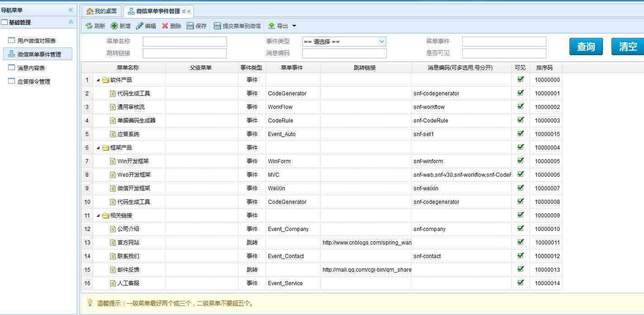Screen dimensions: 644x315
Task: Click the 用户微信对照表 sidebar icon
Action: (12, 40)
